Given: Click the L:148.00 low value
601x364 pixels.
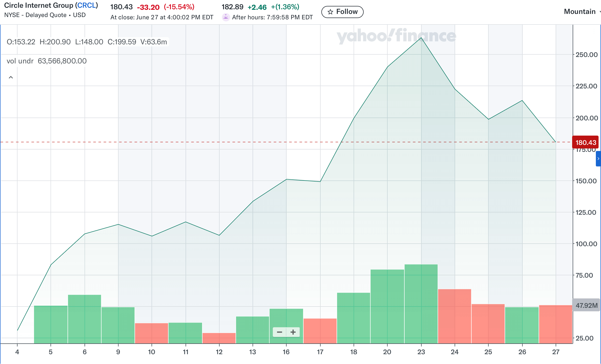Looking at the screenshot, I should (x=89, y=42).
